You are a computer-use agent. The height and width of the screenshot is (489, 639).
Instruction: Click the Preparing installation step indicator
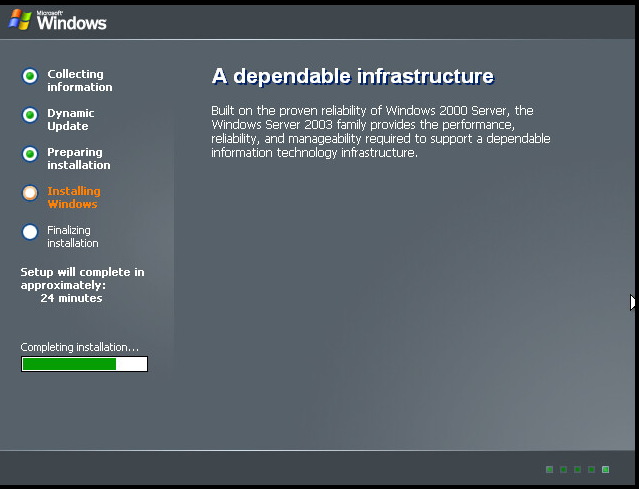[x=30, y=154]
